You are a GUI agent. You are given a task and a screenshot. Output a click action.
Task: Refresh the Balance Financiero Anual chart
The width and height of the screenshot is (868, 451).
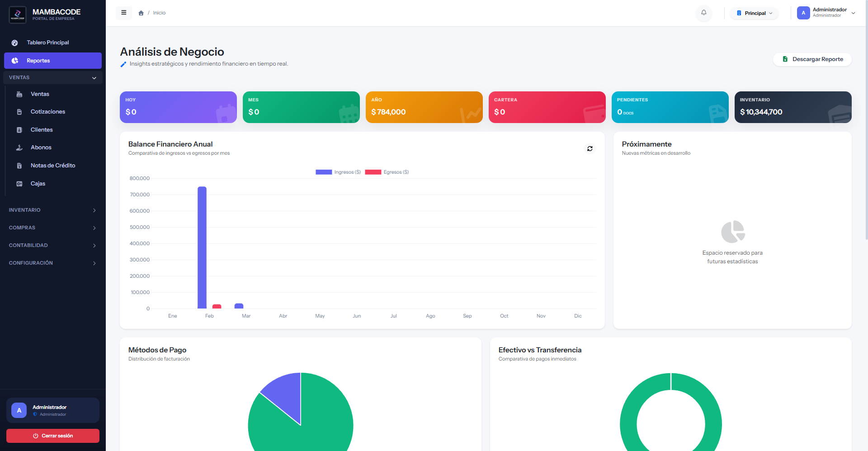pyautogui.click(x=590, y=149)
